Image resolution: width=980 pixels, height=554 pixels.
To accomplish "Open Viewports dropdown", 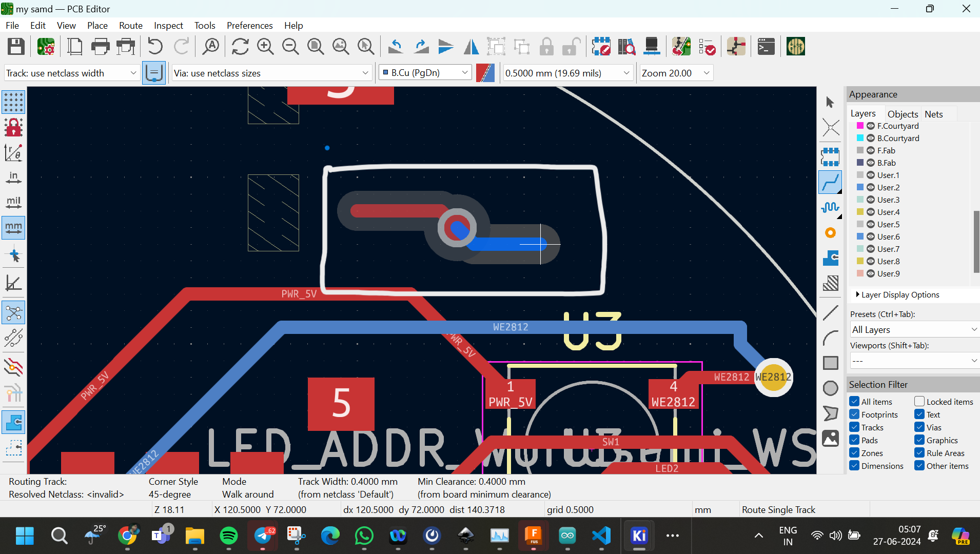I will pos(914,361).
